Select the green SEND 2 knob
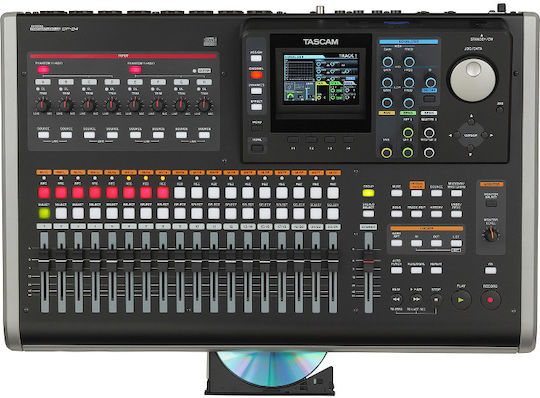This screenshot has height=398, width=540. (x=408, y=153)
